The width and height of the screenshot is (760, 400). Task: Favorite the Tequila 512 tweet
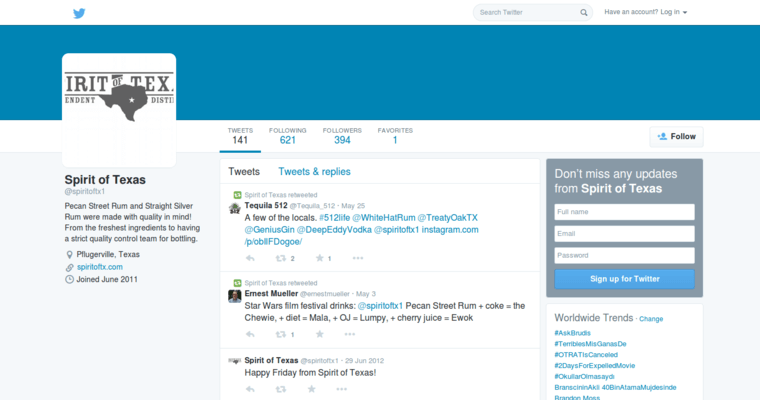click(319, 258)
